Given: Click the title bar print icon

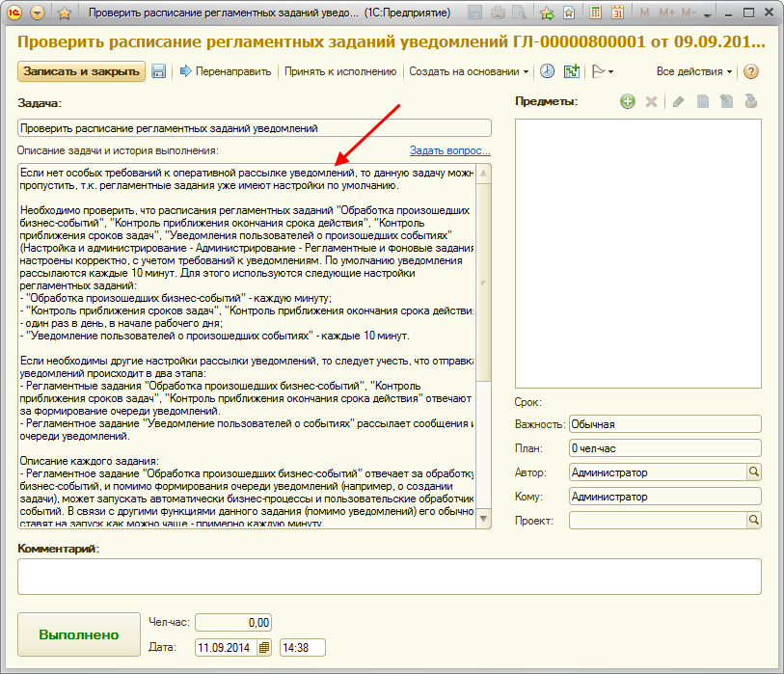Looking at the screenshot, I should tap(498, 13).
